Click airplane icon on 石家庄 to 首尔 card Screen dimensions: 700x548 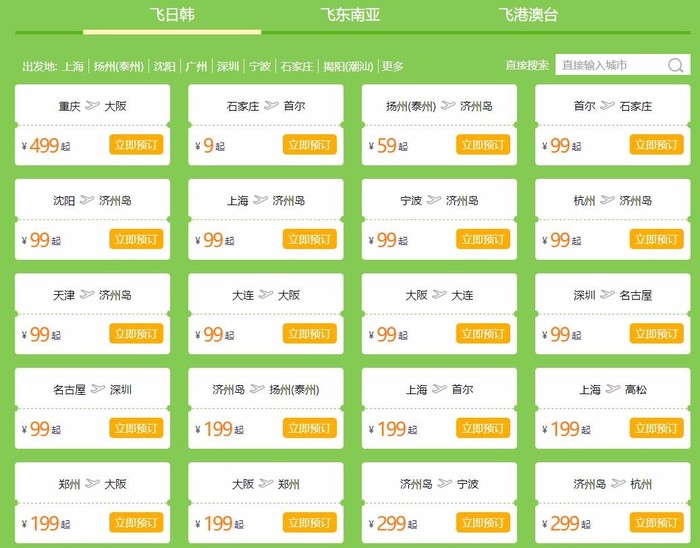271,105
